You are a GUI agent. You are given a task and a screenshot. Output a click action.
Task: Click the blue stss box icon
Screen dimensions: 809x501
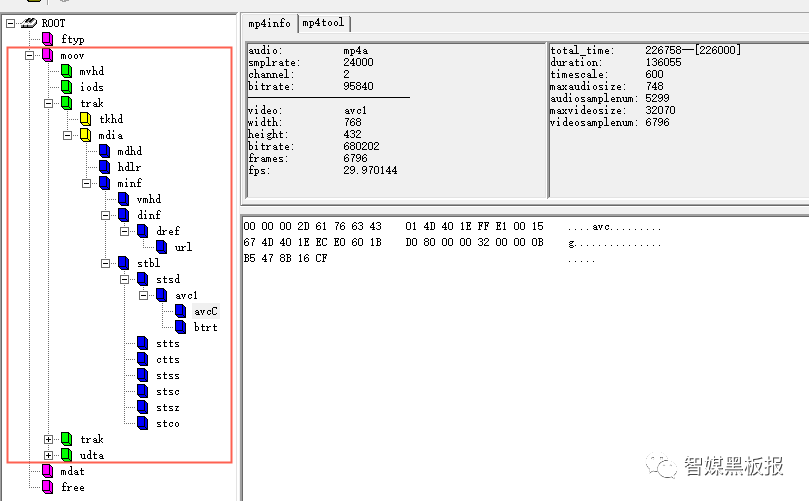click(143, 375)
